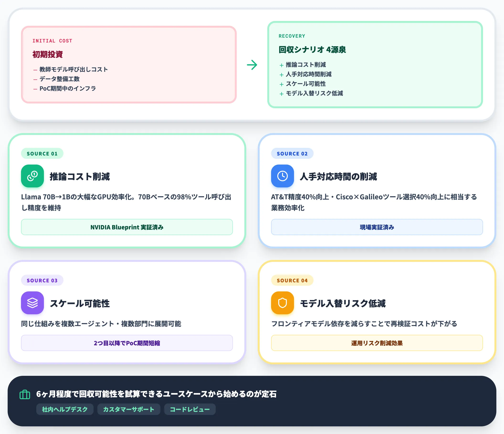Image resolution: width=504 pixels, height=434 pixels.
Task: Click the briefcase icon in the dark banner
Action: pyautogui.click(x=25, y=394)
